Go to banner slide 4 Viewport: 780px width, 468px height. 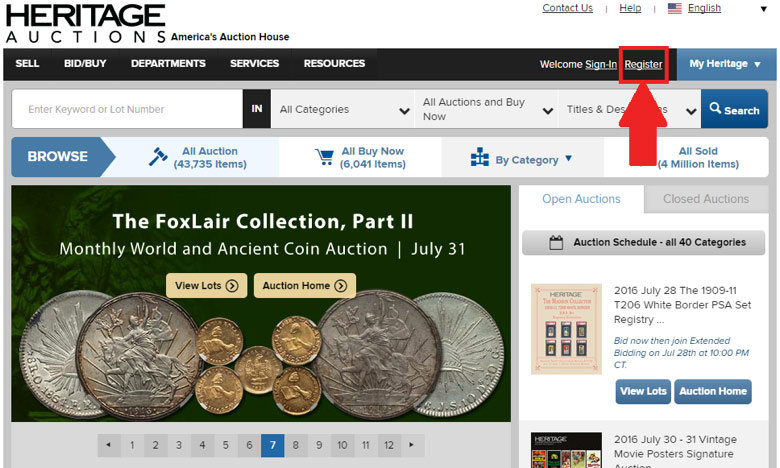[x=202, y=445]
